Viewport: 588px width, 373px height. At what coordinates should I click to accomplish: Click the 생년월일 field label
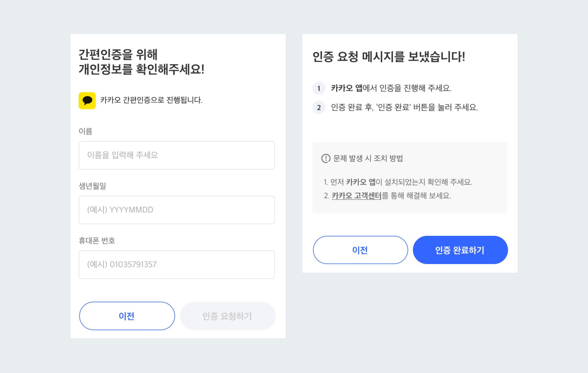93,186
